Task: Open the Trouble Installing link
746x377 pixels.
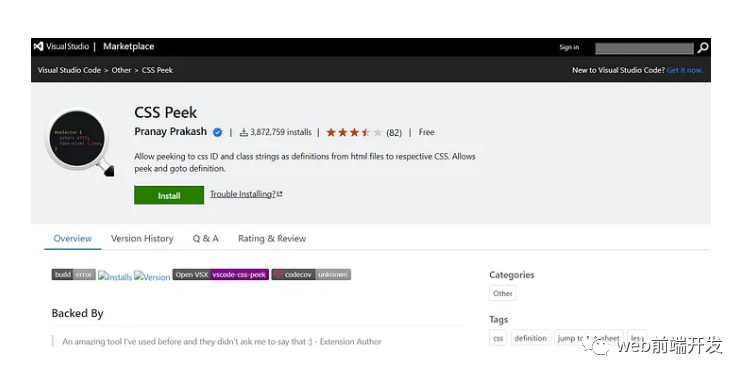Action: tap(246, 194)
